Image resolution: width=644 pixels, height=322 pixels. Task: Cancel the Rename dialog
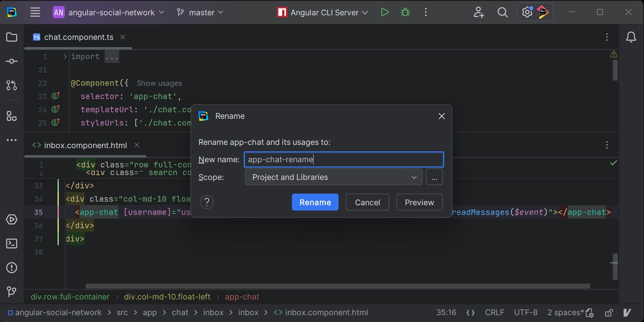pos(367,202)
